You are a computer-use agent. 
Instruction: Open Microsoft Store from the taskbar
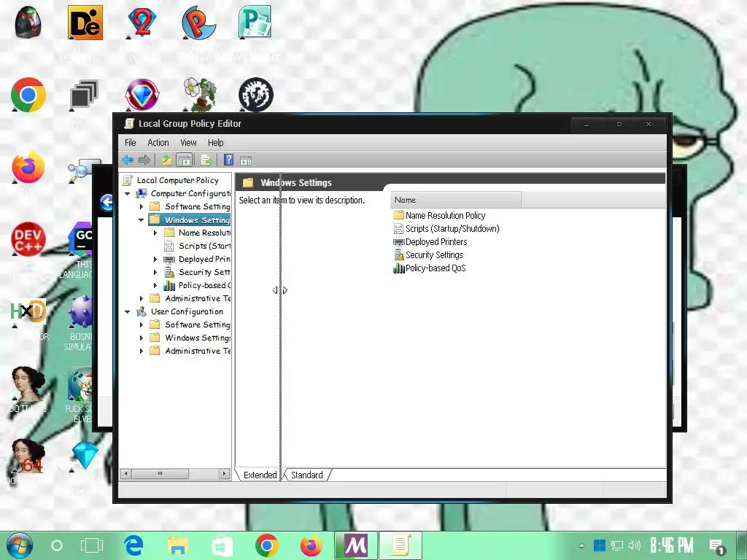tap(222, 545)
